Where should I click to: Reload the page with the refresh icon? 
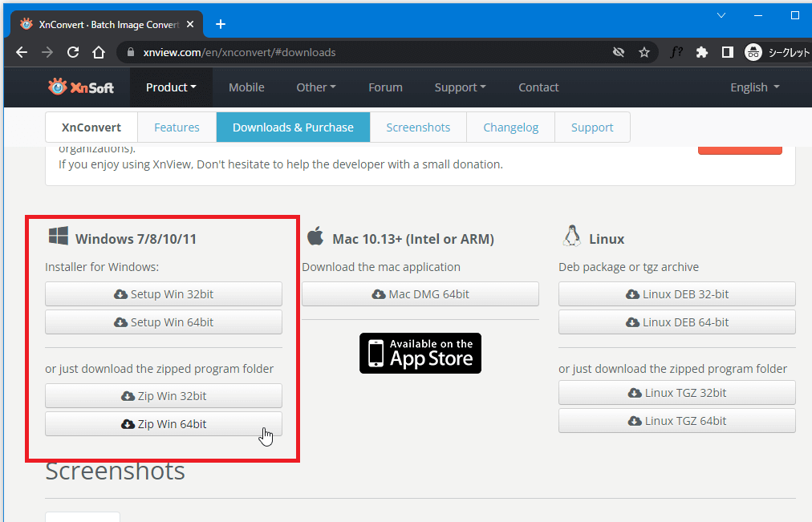(x=73, y=52)
